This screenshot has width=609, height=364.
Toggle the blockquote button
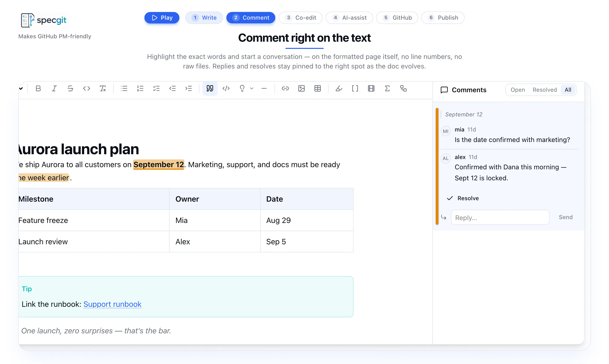210,89
